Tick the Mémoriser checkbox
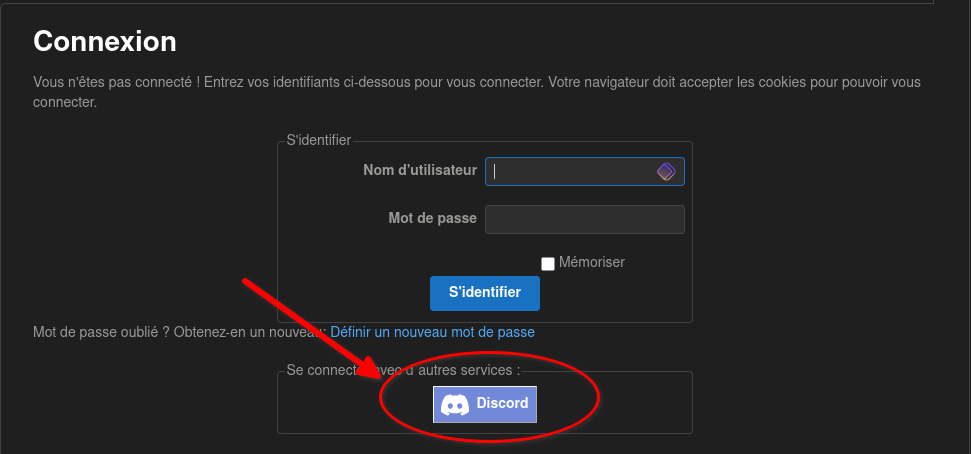This screenshot has height=454, width=971. 548,264
